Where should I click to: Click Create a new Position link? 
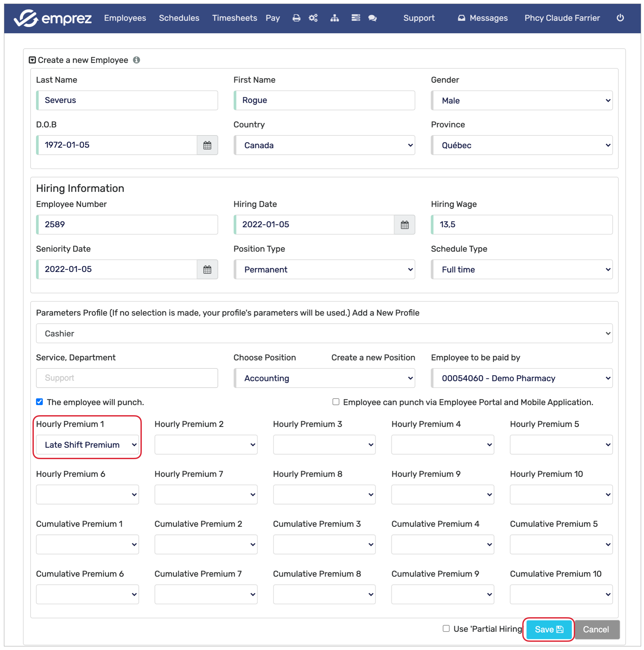click(x=373, y=357)
